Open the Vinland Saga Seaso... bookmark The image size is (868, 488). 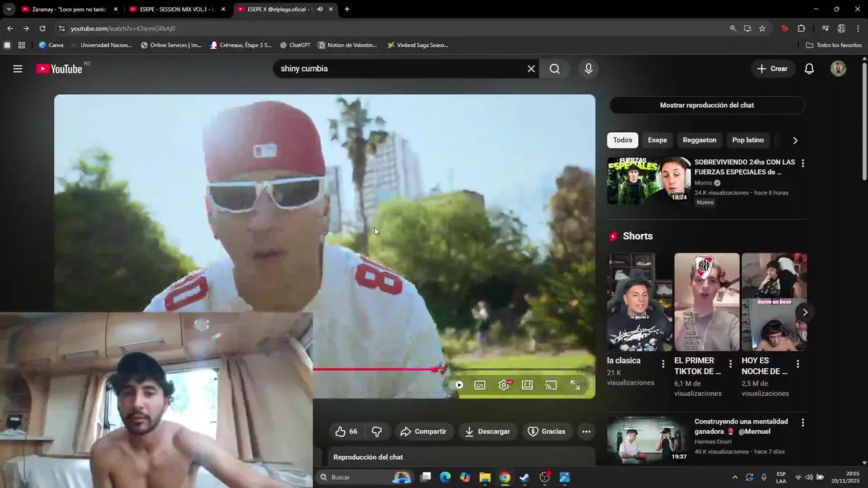click(x=418, y=45)
